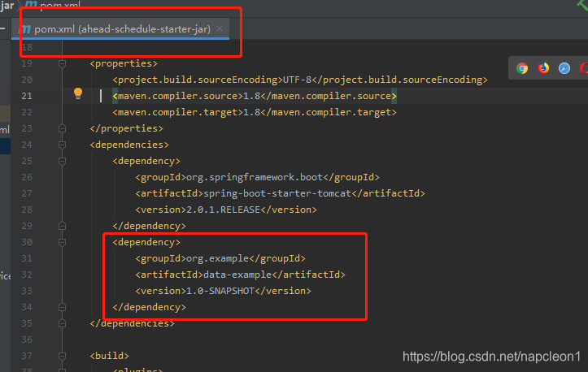
Task: Click the opening dependencies tag
Action: 129,145
